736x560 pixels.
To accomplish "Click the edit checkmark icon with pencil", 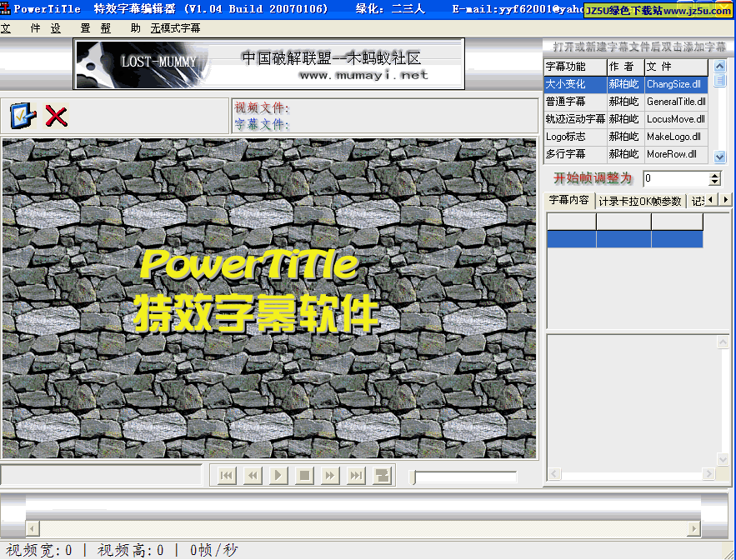I will (x=23, y=116).
